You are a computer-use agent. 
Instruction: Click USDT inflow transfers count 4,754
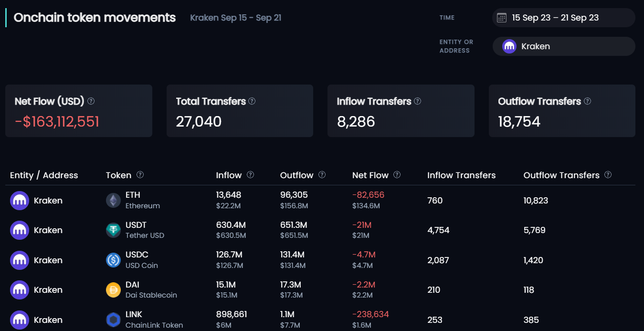coord(438,230)
